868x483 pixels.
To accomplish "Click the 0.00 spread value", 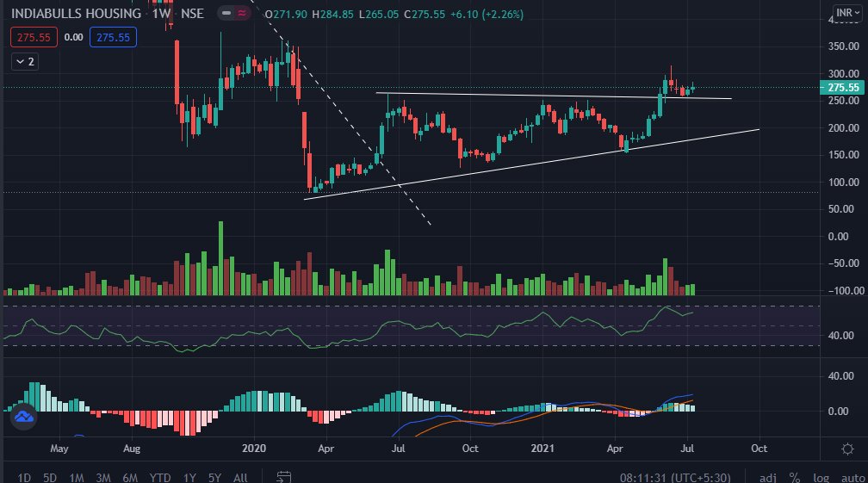I will pyautogui.click(x=74, y=38).
